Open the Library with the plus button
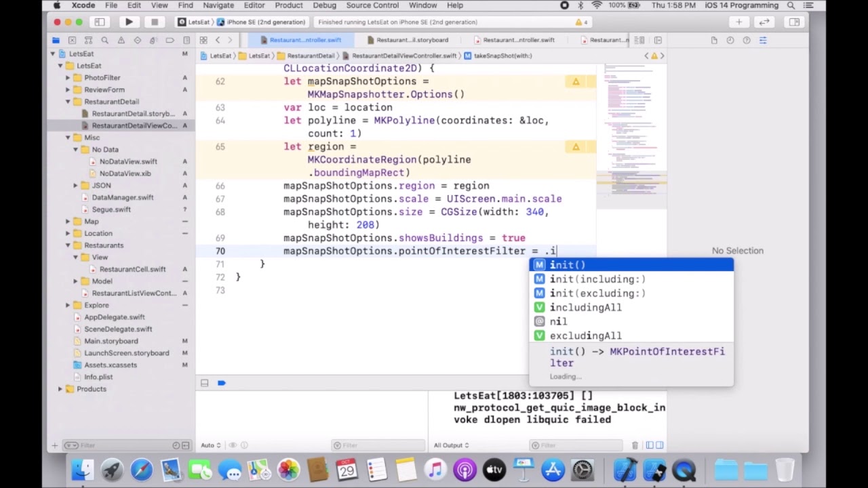 pos(738,22)
